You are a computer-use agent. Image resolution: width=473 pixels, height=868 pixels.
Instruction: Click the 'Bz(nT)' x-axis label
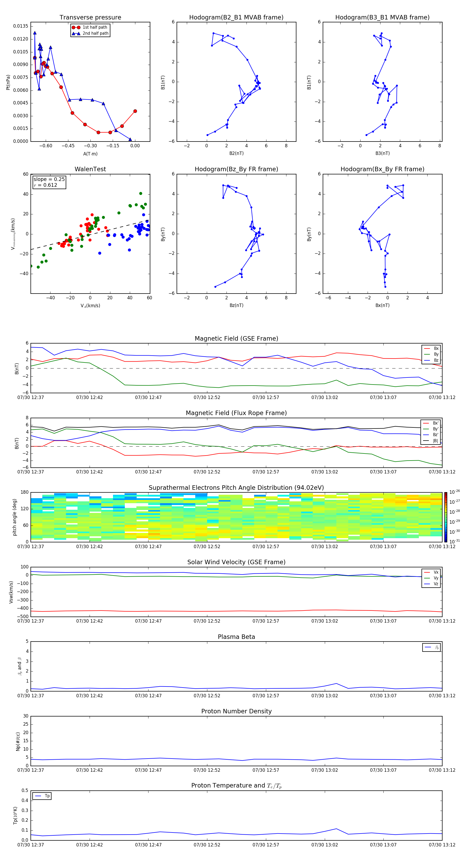pyautogui.click(x=236, y=305)
